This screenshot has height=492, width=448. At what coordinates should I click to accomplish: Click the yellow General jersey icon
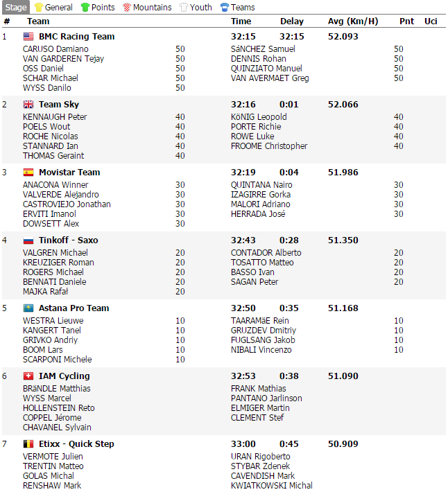39,7
